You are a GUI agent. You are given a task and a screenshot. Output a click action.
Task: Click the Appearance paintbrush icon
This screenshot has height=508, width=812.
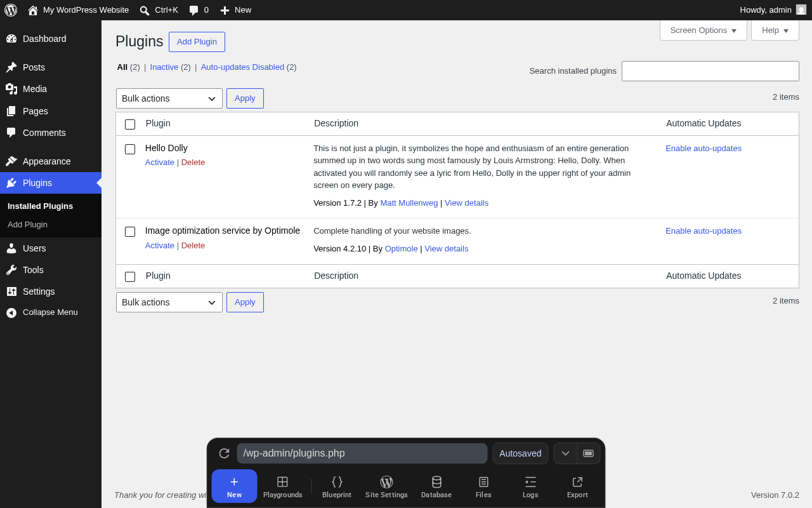coord(11,161)
